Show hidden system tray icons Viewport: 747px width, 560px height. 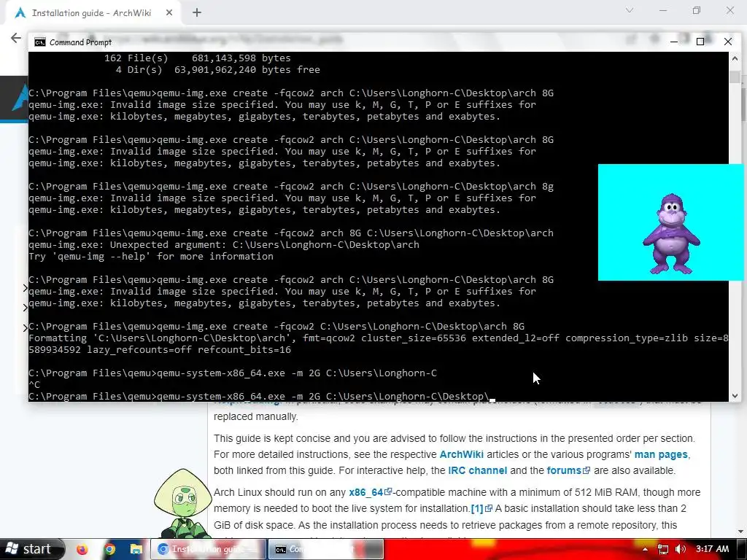pyautogui.click(x=645, y=550)
